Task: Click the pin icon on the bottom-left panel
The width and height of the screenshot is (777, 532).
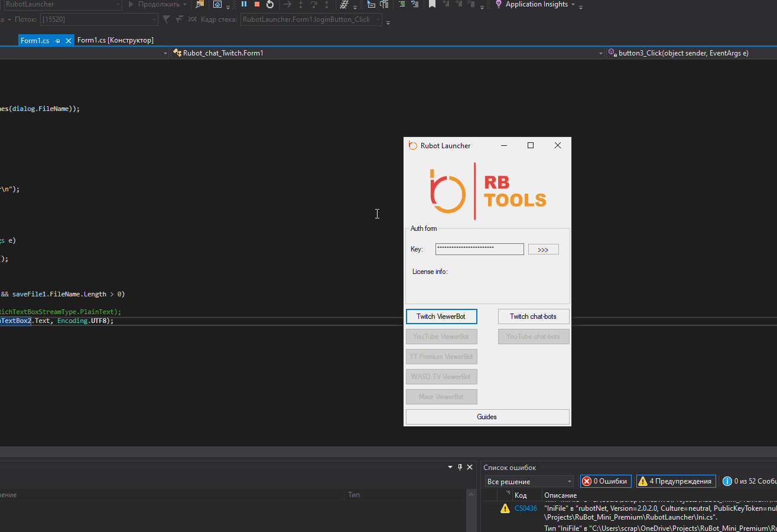Action: pos(460,467)
